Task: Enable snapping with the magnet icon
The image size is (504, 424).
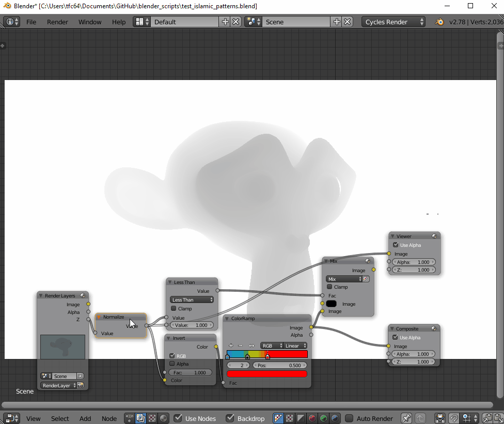Action: click(453, 418)
